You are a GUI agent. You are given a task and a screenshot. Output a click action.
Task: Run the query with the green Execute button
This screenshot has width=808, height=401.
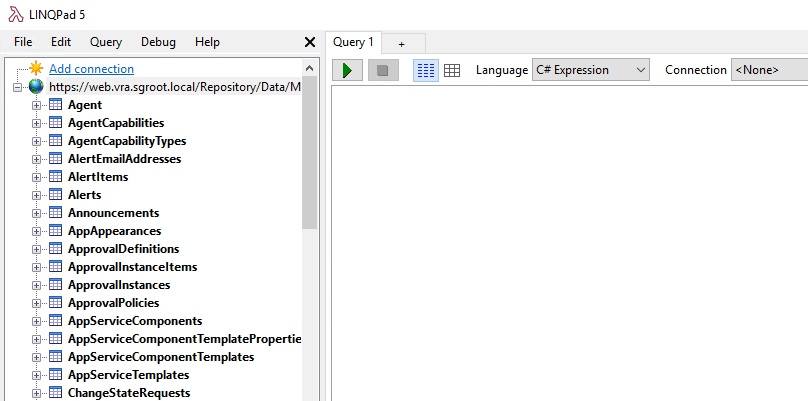point(347,70)
